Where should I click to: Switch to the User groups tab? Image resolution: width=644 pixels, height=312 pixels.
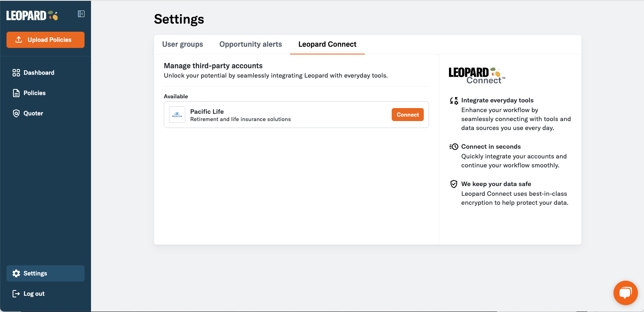182,44
